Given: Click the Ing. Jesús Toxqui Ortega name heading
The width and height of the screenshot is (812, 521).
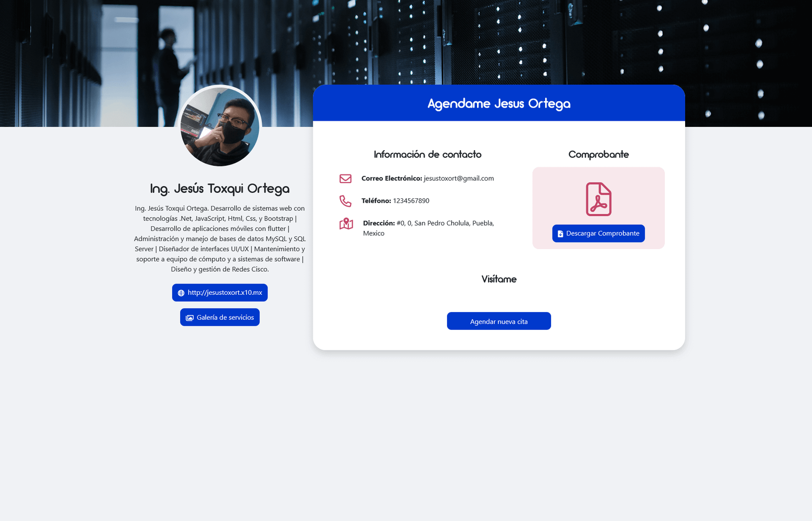Looking at the screenshot, I should coord(220,189).
